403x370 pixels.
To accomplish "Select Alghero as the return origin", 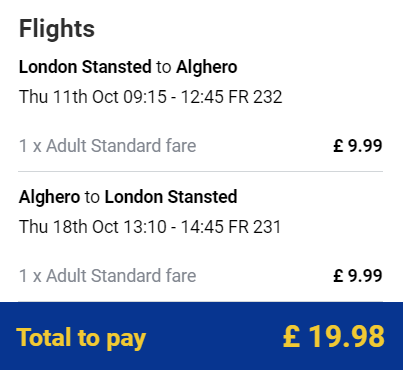I will pos(49,197).
